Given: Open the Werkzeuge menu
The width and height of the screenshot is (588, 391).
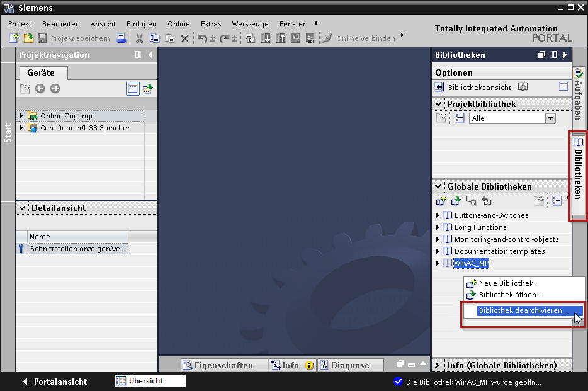Looking at the screenshot, I should pos(250,24).
